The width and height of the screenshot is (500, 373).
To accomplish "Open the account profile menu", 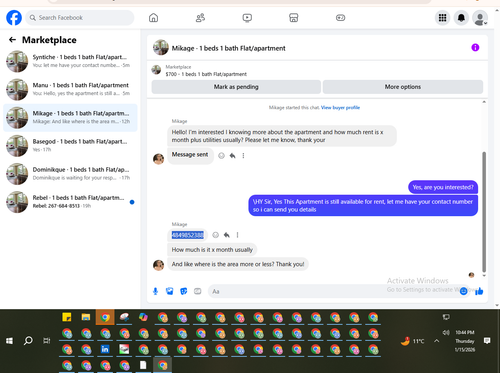I will pyautogui.click(x=480, y=18).
